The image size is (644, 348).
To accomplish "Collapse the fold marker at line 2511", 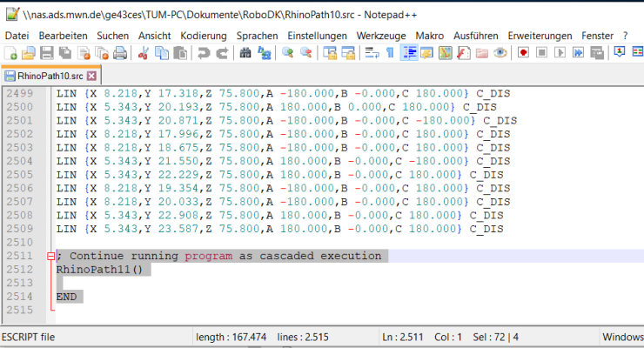I will click(x=51, y=256).
